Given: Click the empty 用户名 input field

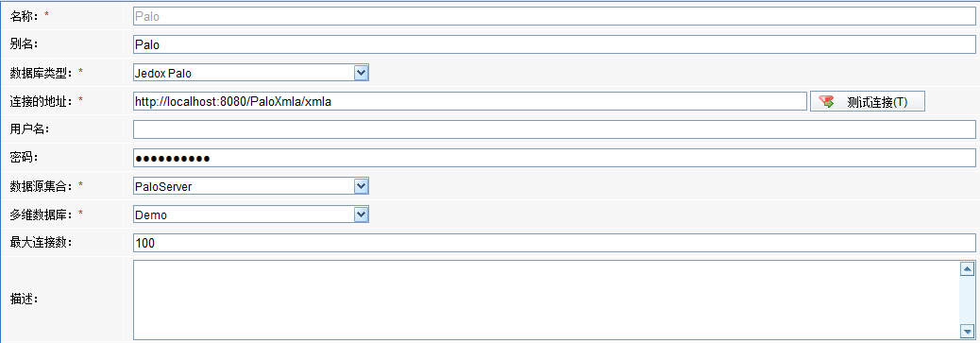Looking at the screenshot, I should [554, 129].
